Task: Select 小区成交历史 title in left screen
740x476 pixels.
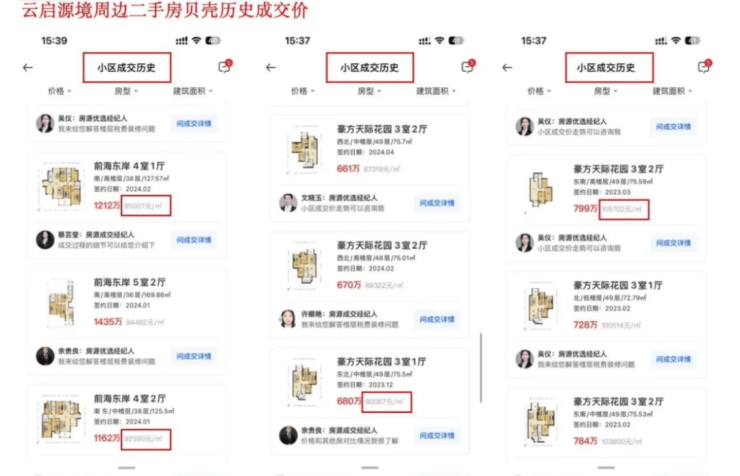Action: coord(126,68)
